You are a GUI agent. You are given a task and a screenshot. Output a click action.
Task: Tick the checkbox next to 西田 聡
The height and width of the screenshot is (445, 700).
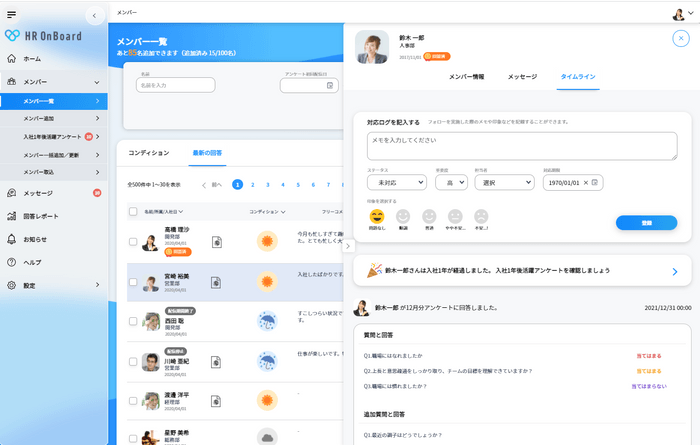pyautogui.click(x=133, y=321)
